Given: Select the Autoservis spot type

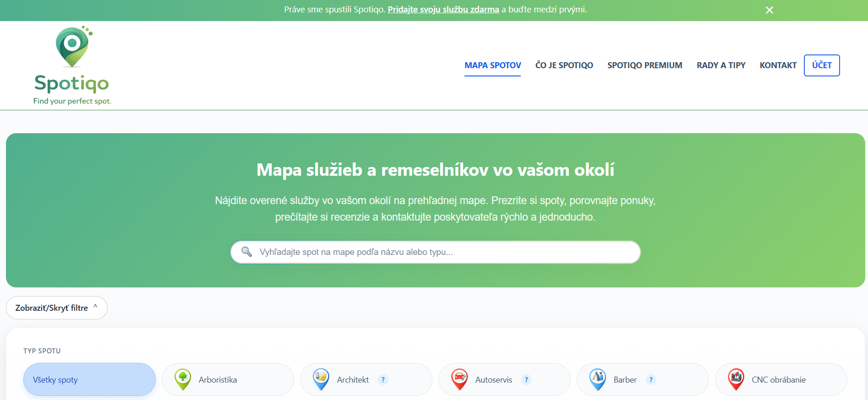Looking at the screenshot, I should (504, 379).
